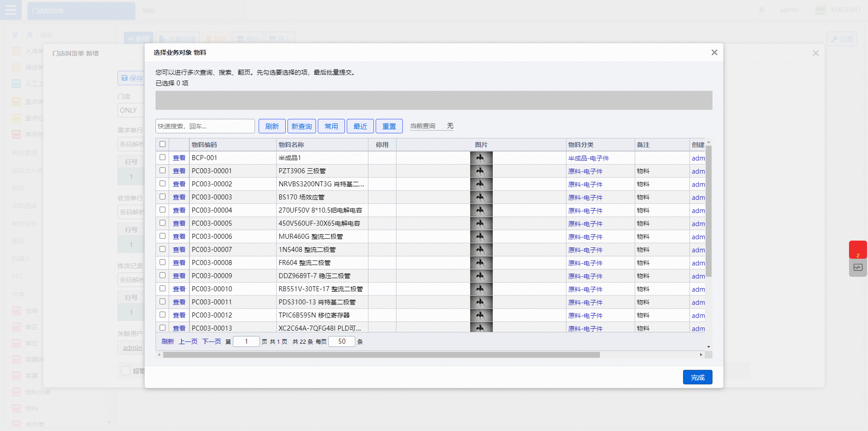Click cell text TPIC6B595N 移位寄存器

[314, 315]
